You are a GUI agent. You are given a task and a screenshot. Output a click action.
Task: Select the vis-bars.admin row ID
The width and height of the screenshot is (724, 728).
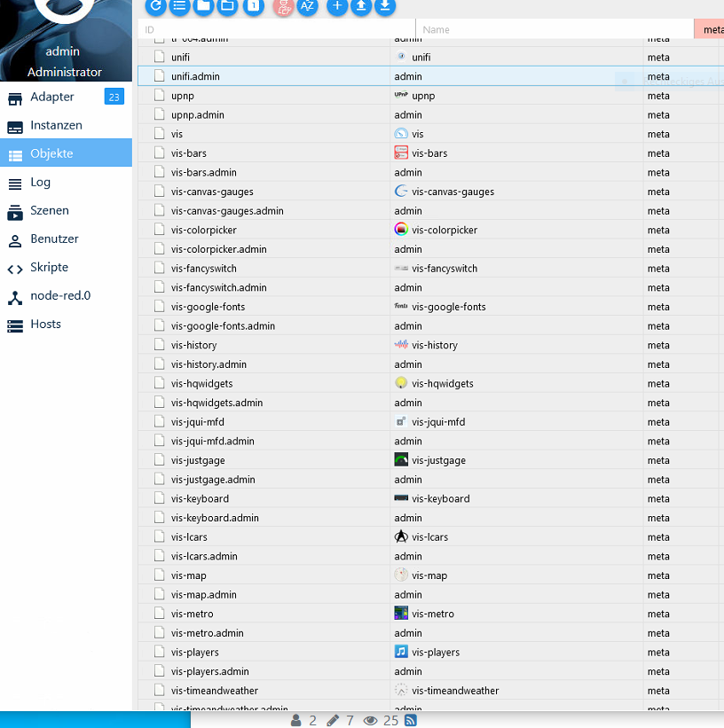(x=203, y=172)
